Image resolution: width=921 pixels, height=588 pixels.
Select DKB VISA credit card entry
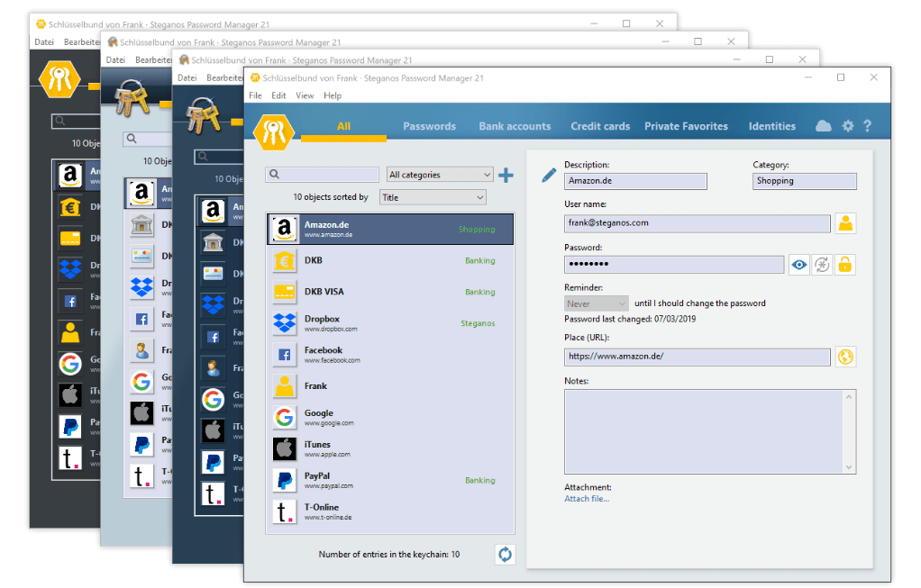tap(390, 292)
